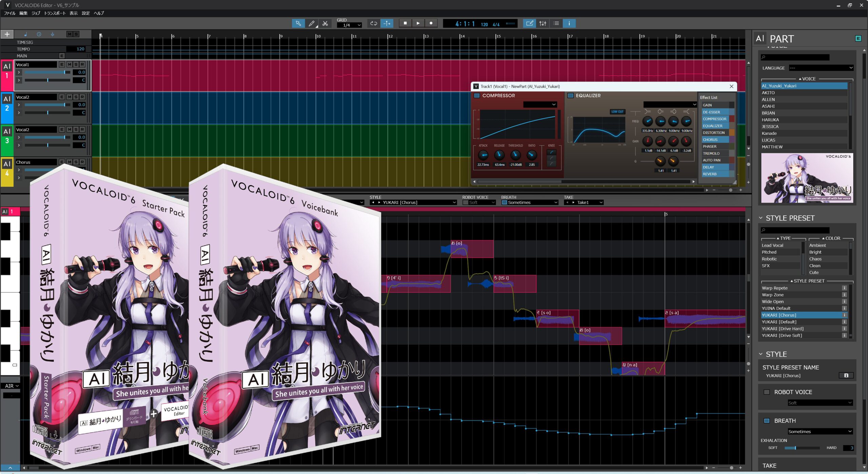This screenshot has height=474, width=868.
Task: Select the EQ high shelf band icon
Action: tap(686, 111)
